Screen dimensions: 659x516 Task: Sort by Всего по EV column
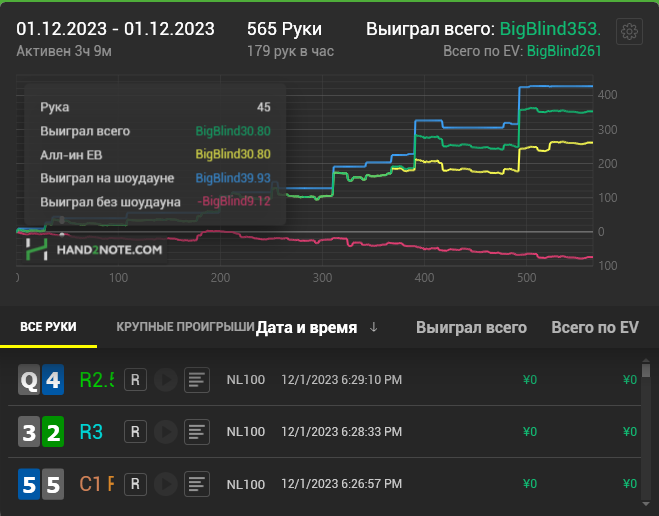tap(595, 327)
